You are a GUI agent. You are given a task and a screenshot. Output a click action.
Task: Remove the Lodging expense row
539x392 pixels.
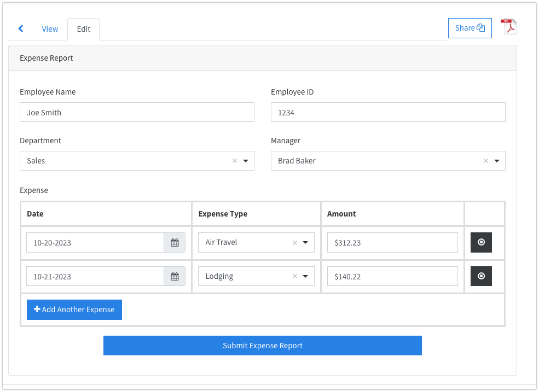coord(481,276)
